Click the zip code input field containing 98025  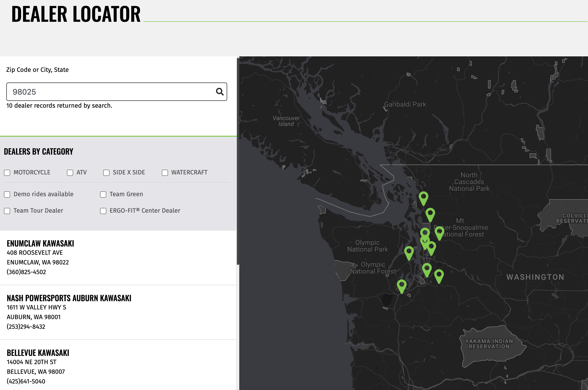point(116,92)
